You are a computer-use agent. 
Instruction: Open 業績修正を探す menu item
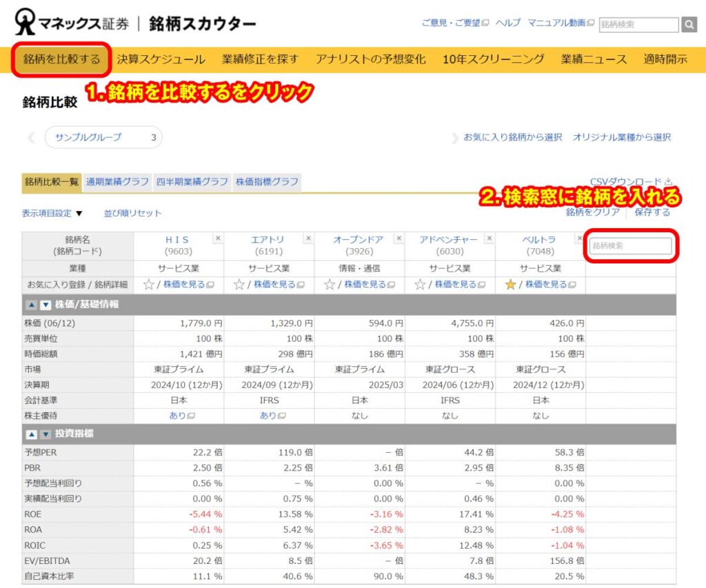pos(260,59)
